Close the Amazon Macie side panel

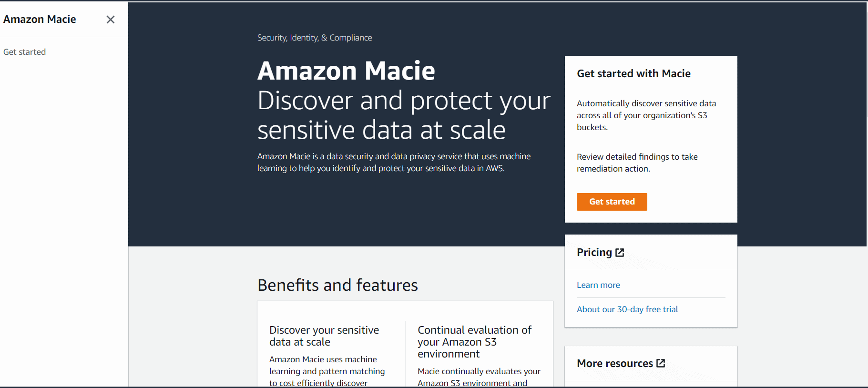pyautogui.click(x=110, y=20)
